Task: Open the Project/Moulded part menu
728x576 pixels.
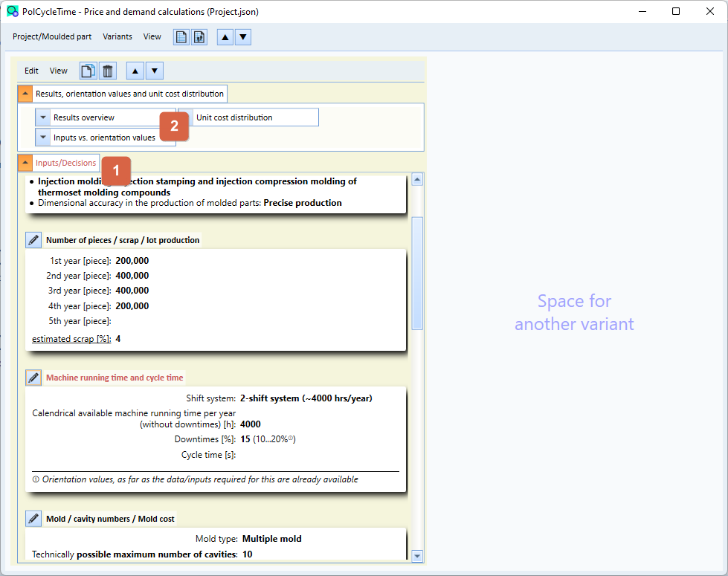Action: tap(52, 36)
